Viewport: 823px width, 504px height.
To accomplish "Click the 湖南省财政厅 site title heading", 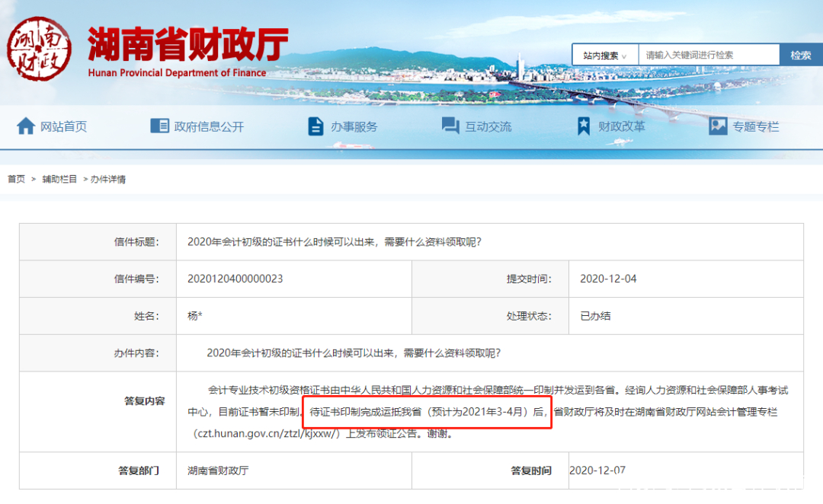I will point(188,45).
